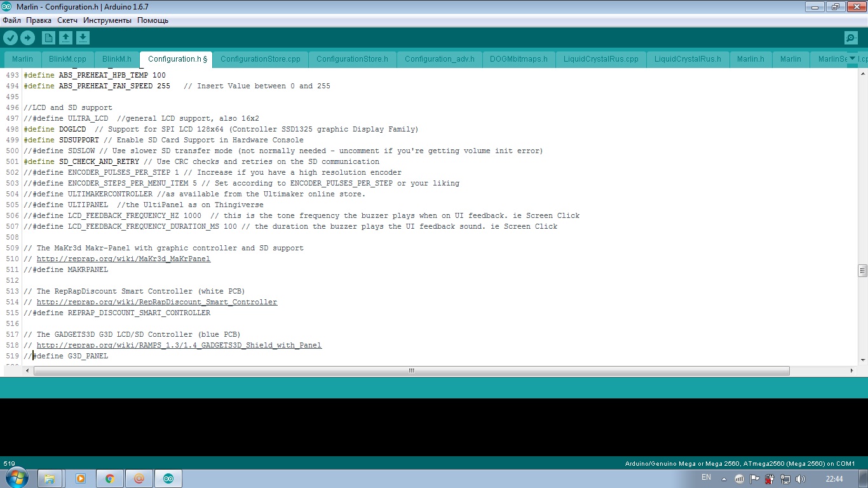Click the '#define SD_CHECK_AND_RETRY' line
This screenshot has width=868, height=488.
(x=201, y=162)
